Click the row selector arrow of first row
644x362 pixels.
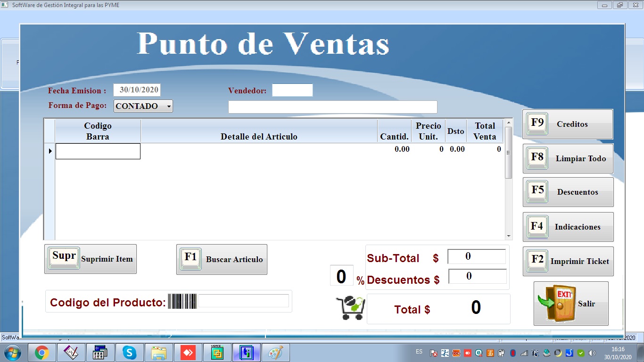(x=50, y=151)
